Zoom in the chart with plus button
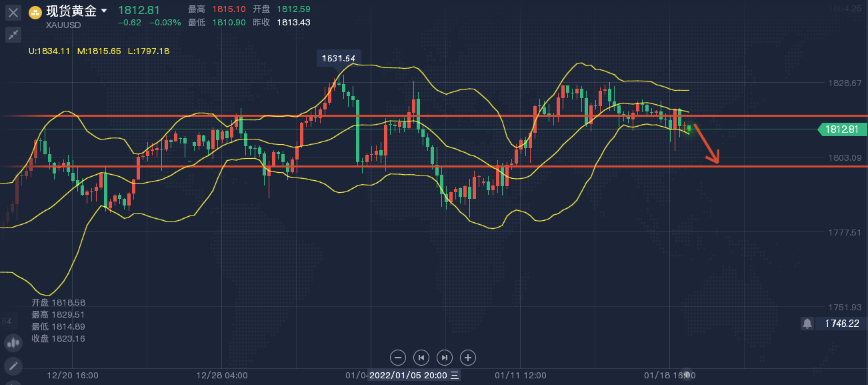 (468, 357)
